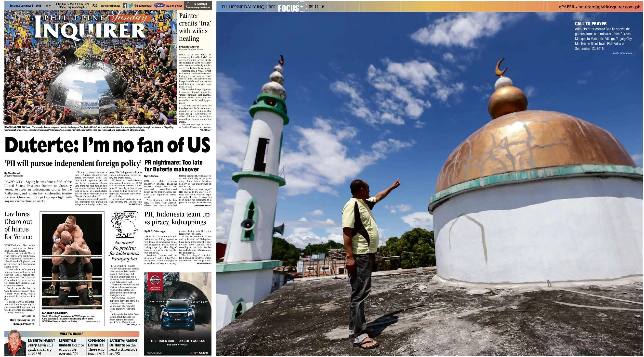644x357 pixels.
Task: Click inquirerdigital@inquirer.com.ph email address
Action: 609,7
